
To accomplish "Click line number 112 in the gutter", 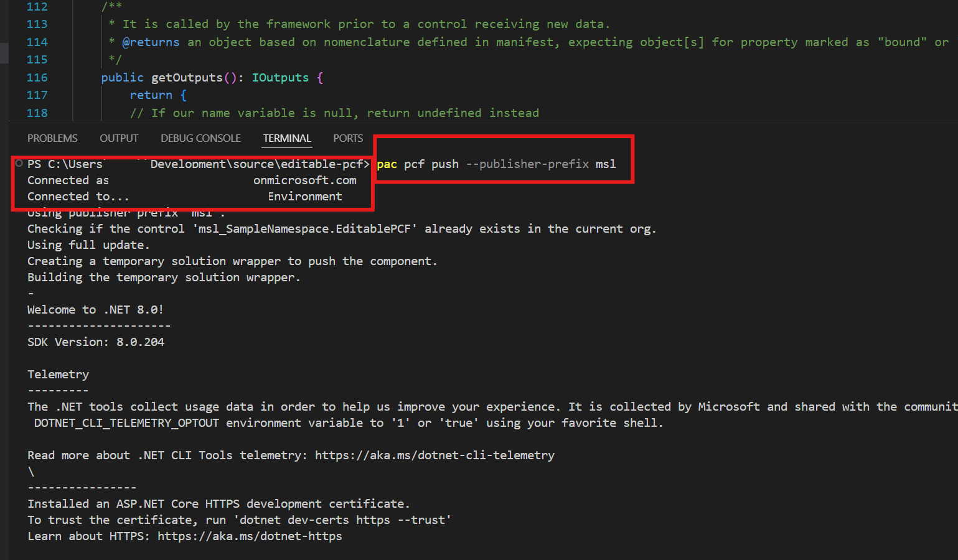I will coord(37,7).
